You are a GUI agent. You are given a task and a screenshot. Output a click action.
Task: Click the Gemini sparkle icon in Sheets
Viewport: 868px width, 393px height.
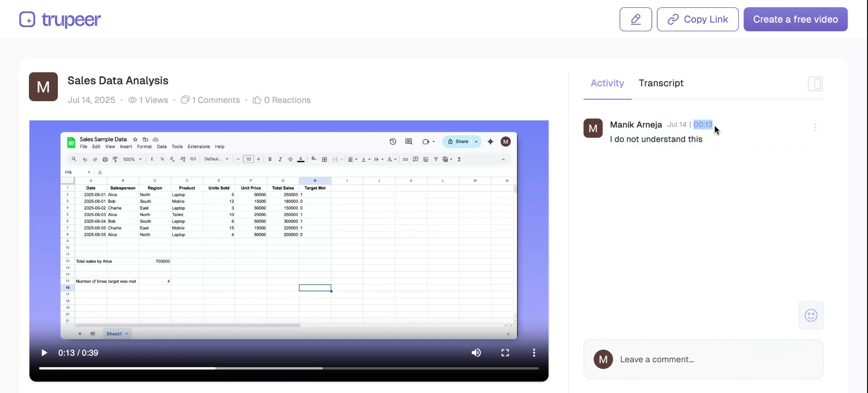(x=491, y=141)
